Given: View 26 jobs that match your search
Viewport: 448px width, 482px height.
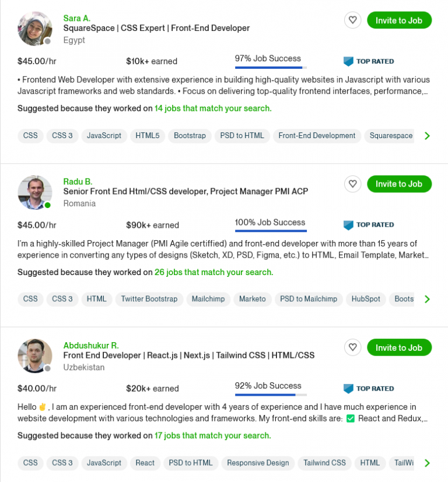Looking at the screenshot, I should pyautogui.click(x=213, y=272).
